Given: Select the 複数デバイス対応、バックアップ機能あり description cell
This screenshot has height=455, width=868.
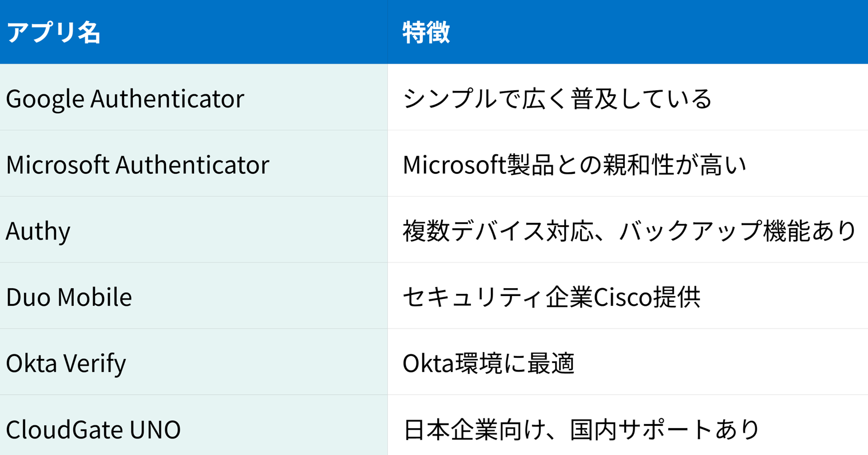Looking at the screenshot, I should click(x=629, y=231).
